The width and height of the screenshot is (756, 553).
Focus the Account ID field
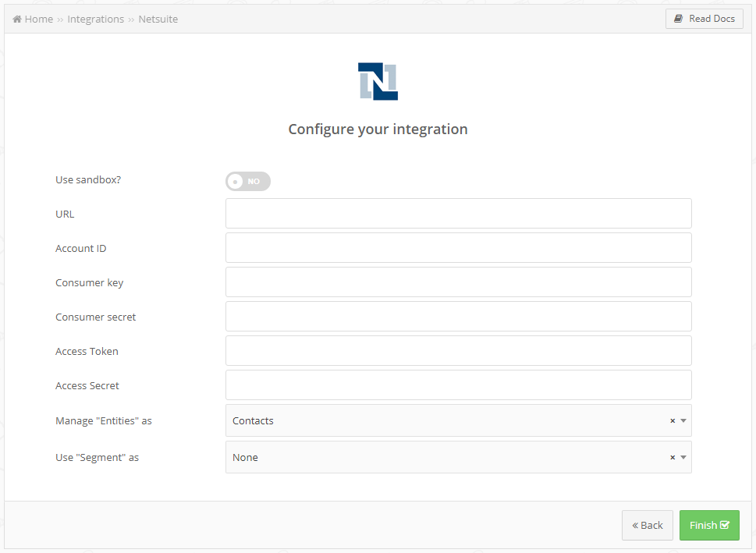(459, 248)
